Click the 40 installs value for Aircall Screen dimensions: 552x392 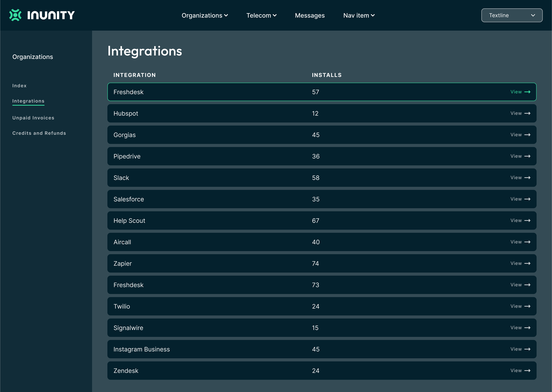point(316,242)
